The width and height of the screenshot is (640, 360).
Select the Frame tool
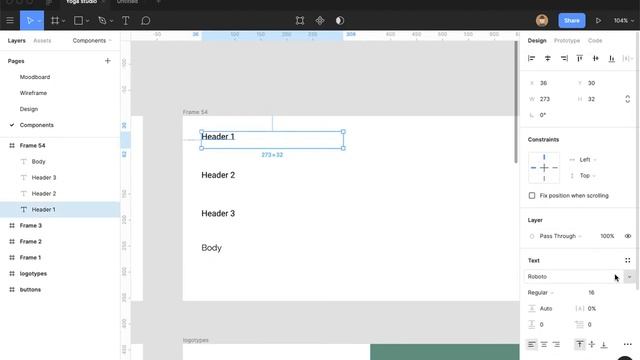[x=55, y=20]
